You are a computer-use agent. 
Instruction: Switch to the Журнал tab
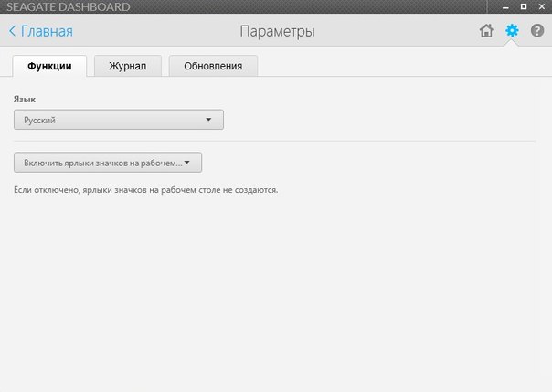tap(127, 66)
